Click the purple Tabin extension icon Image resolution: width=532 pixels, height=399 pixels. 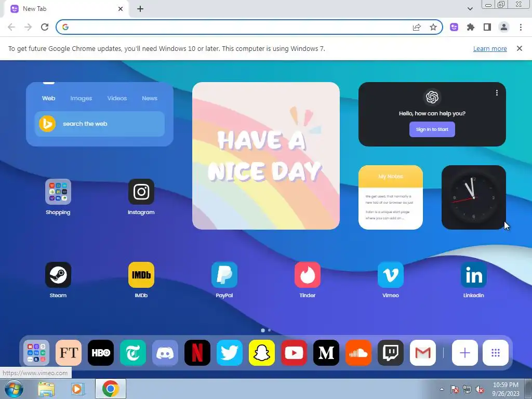(x=454, y=27)
